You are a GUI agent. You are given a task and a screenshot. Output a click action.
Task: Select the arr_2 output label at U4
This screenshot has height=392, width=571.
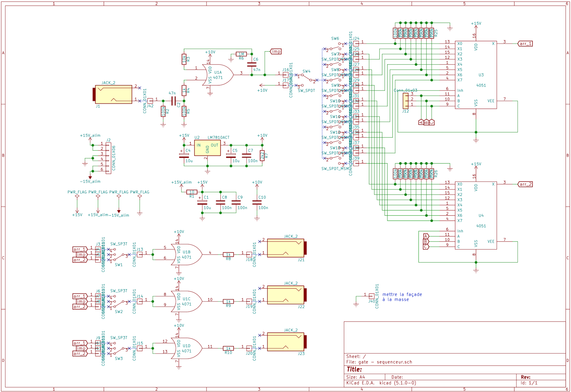(525, 184)
